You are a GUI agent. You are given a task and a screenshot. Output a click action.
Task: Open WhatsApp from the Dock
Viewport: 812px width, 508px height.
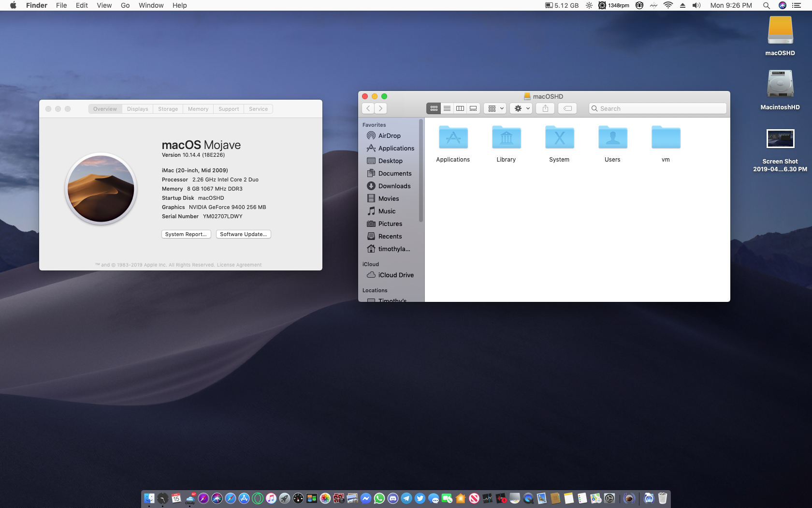point(379,498)
